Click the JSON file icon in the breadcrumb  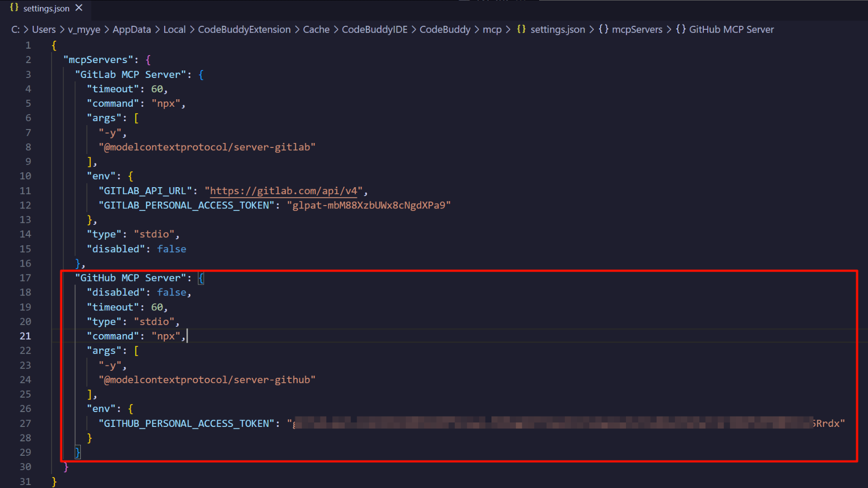click(521, 29)
